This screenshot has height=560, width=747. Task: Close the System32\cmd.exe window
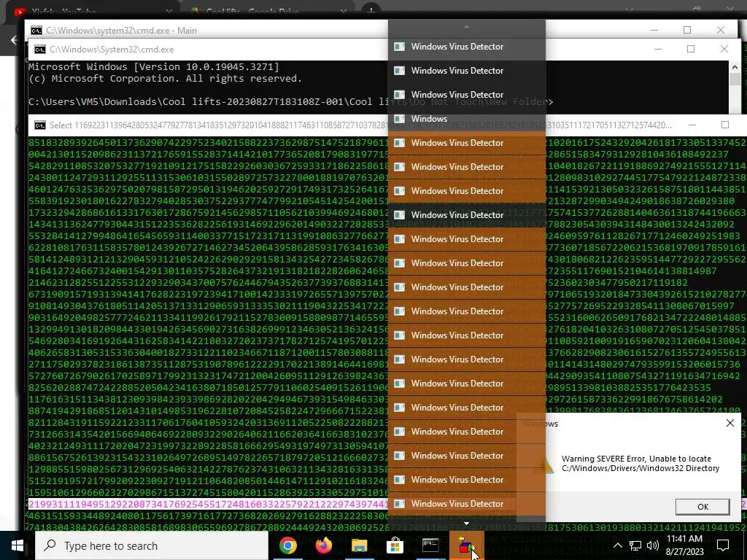coord(724,49)
